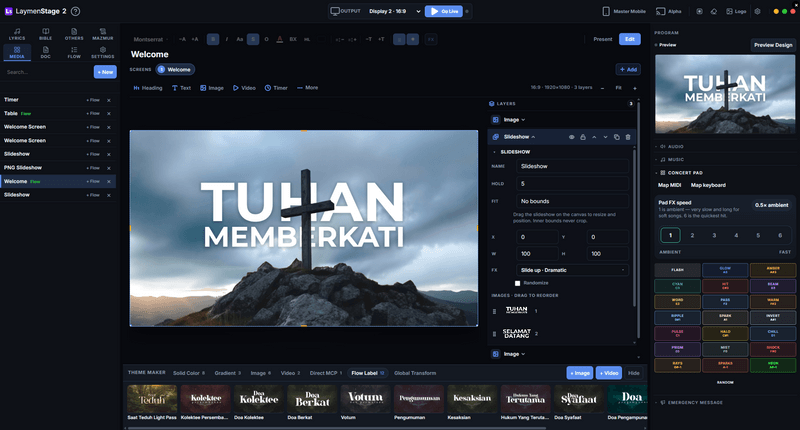Screen dimensions: 800x430
Task: Expand the Emergency Message section
Action: [x=690, y=402]
